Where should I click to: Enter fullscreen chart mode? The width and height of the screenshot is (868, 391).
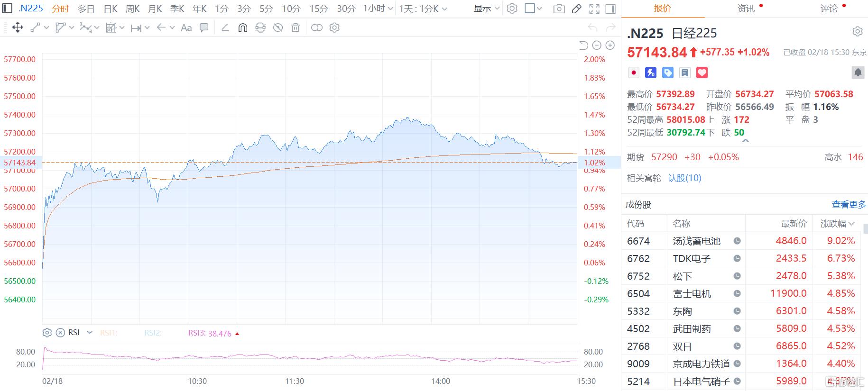[x=594, y=9]
